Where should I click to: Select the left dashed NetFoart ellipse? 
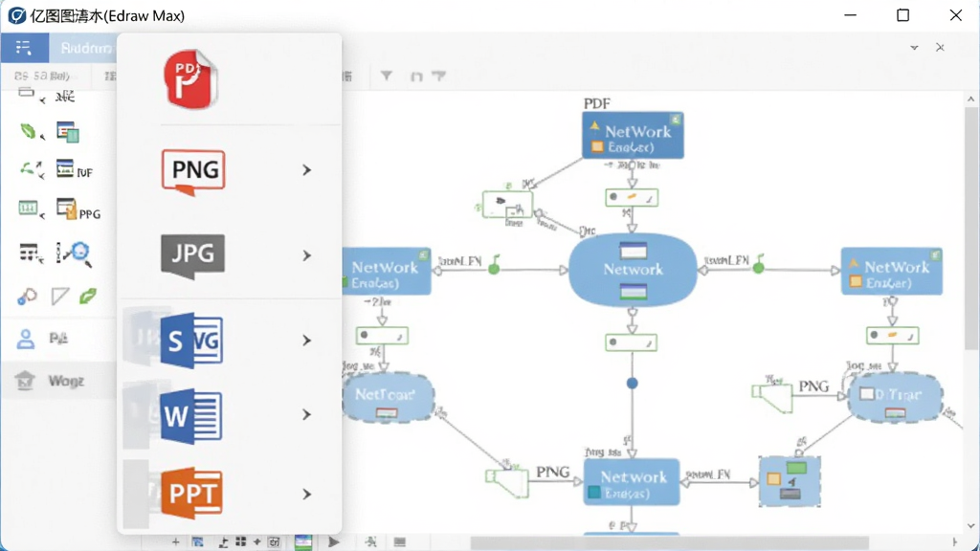[x=388, y=397]
